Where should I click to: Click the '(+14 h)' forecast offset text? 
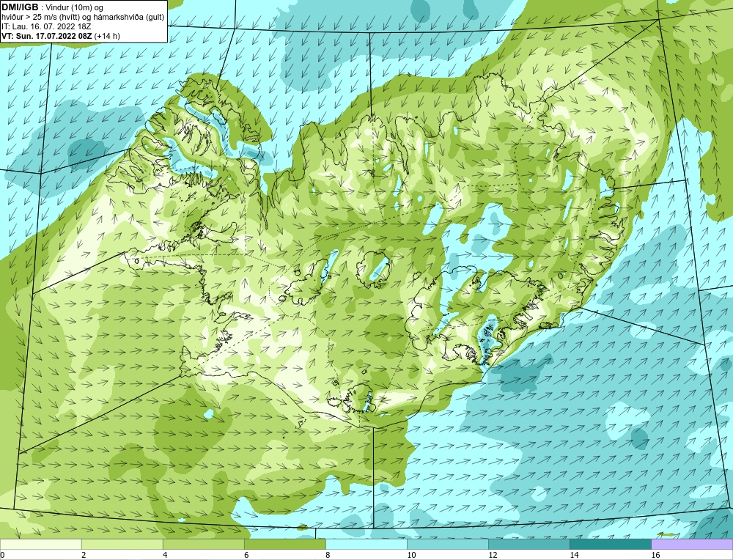coord(107,35)
